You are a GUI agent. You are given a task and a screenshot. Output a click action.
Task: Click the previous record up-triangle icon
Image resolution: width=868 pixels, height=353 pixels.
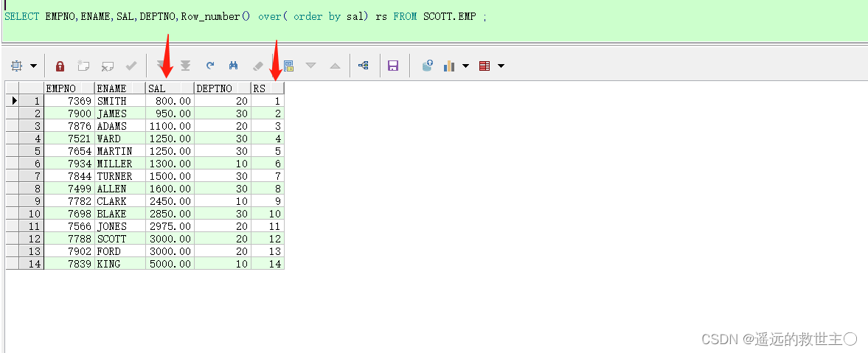click(335, 66)
